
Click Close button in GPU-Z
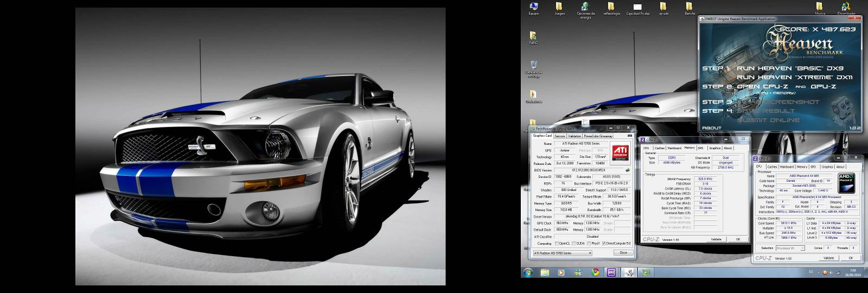(x=623, y=253)
